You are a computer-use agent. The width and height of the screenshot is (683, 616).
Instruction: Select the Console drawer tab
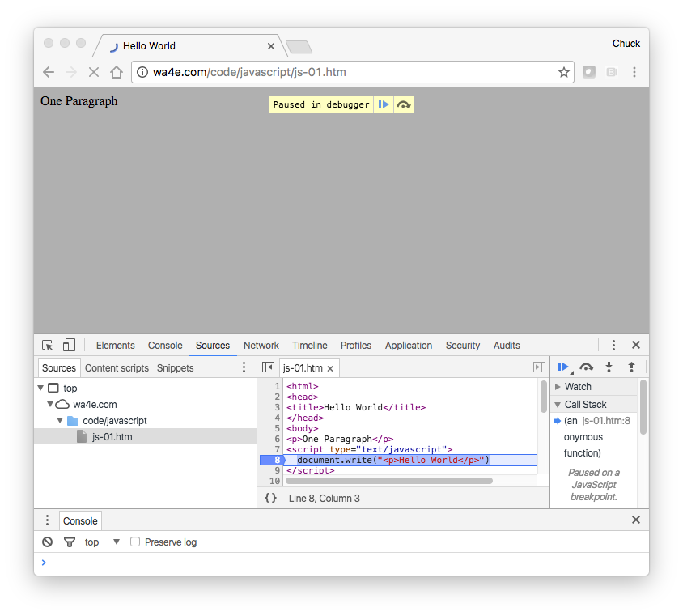(80, 520)
